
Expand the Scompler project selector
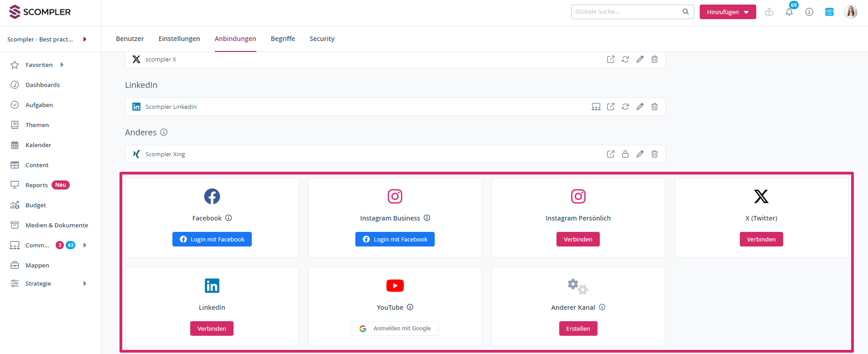coord(85,39)
